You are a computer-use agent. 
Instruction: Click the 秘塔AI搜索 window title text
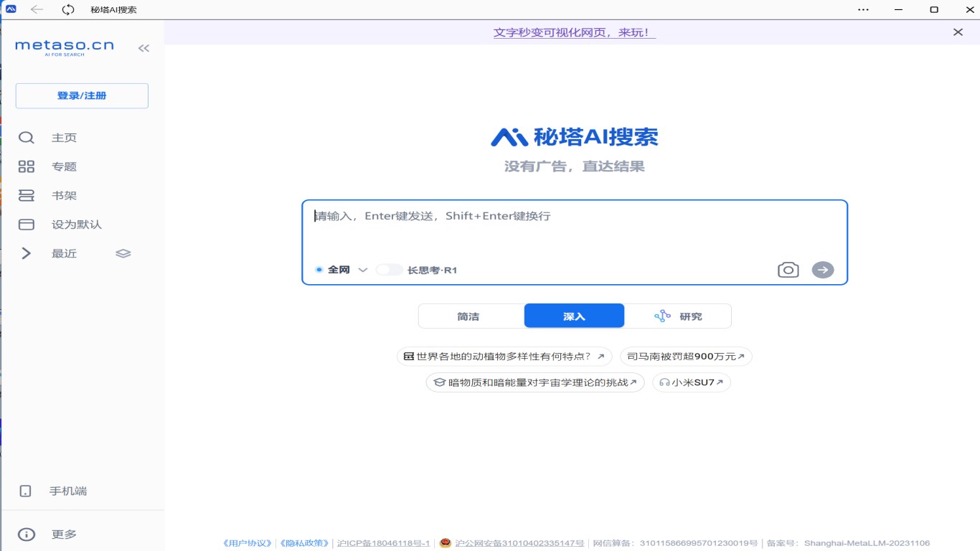114,10
